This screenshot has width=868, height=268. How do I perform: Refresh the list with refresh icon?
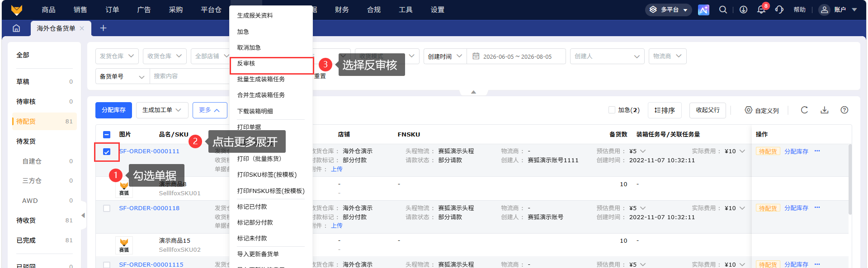(804, 110)
